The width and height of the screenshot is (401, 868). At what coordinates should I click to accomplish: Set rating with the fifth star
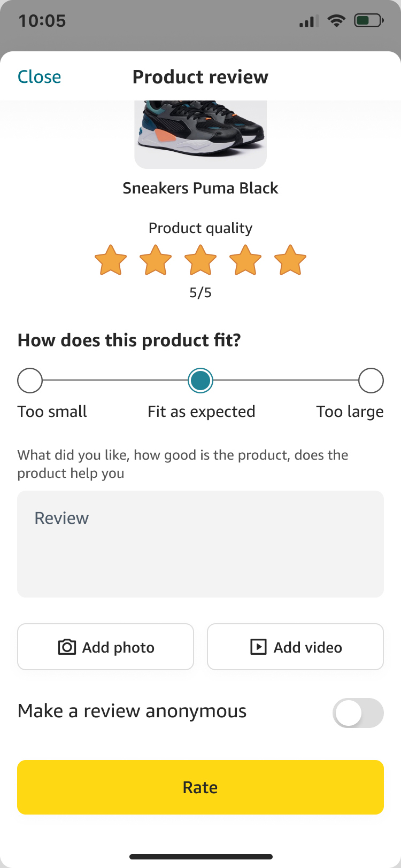coord(290,260)
